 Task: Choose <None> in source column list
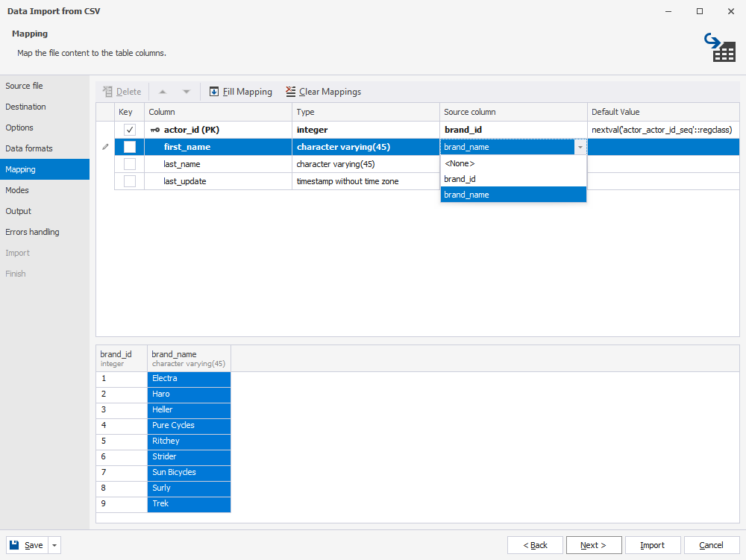(513, 163)
